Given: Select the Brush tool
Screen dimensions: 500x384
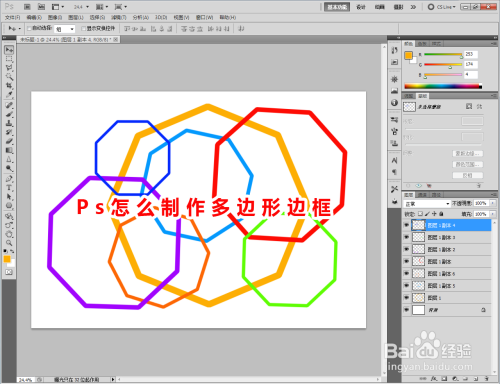Looking at the screenshot, I should click(9, 115).
